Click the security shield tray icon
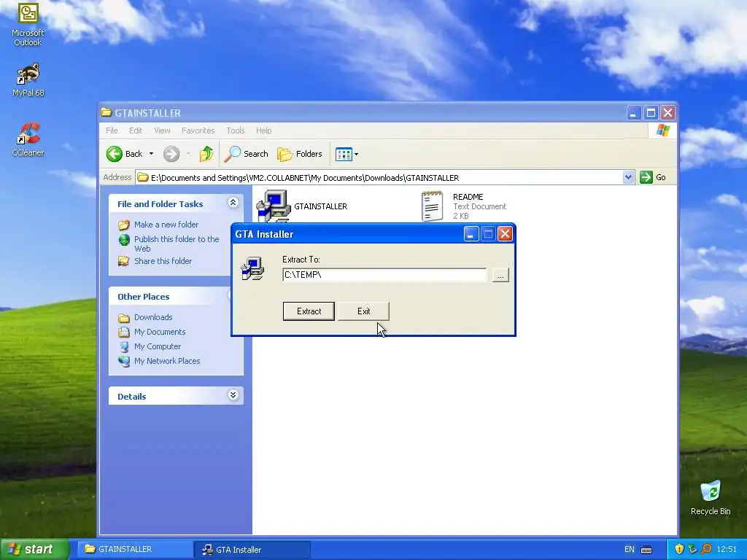This screenshot has height=560, width=747. tap(679, 550)
